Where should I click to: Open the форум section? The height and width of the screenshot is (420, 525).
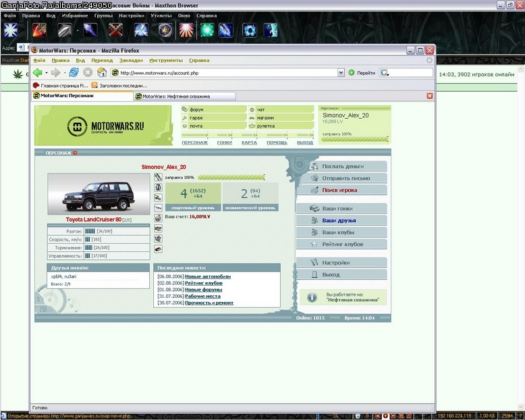coord(214,109)
